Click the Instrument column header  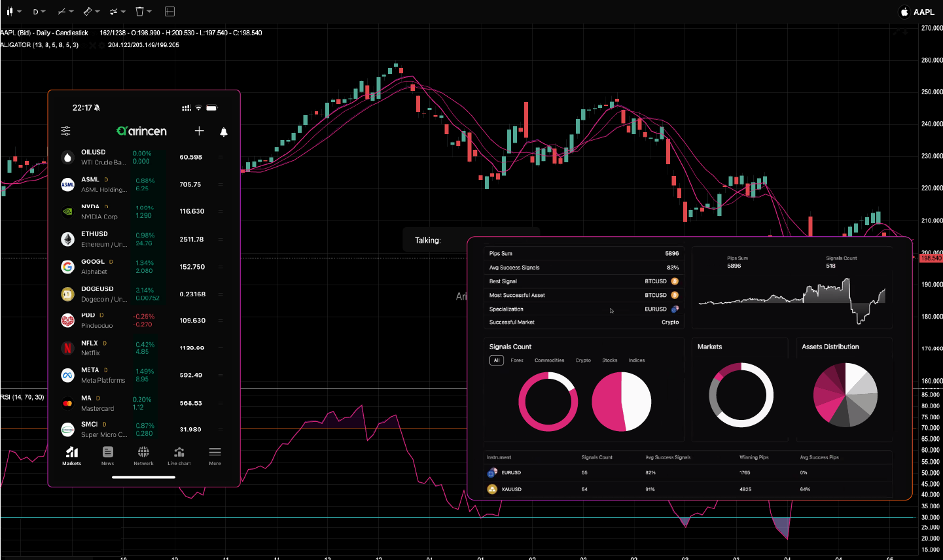(499, 457)
